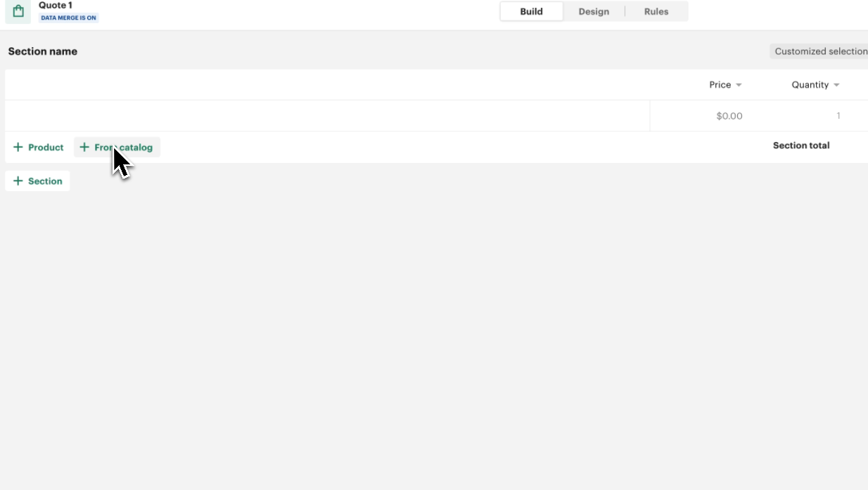Open the Rules tab

tap(656, 11)
